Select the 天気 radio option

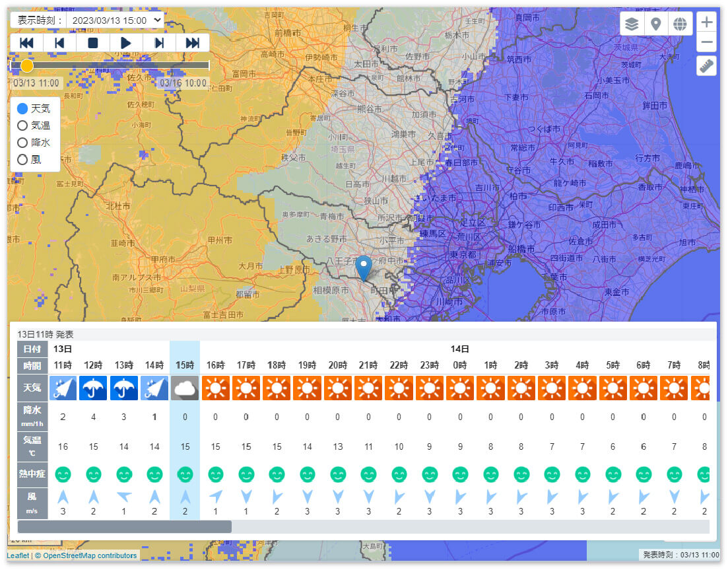22,108
